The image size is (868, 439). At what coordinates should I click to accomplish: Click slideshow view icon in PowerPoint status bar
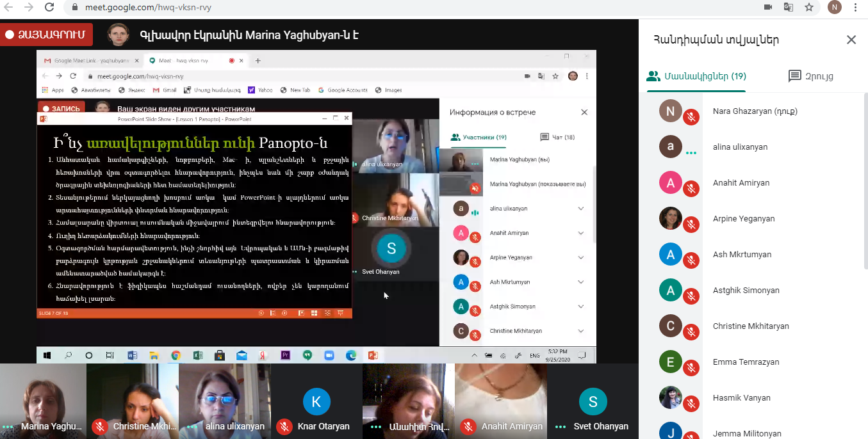[341, 313]
